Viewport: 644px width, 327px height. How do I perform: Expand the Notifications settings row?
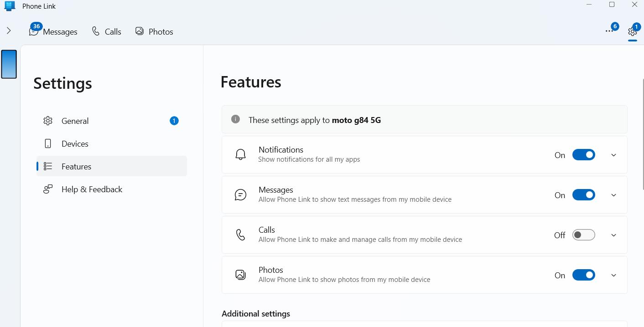(613, 155)
